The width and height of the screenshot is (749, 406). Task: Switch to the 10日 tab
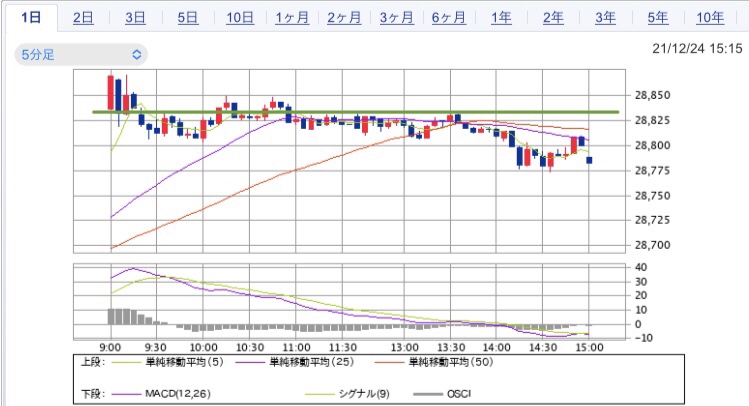[240, 18]
